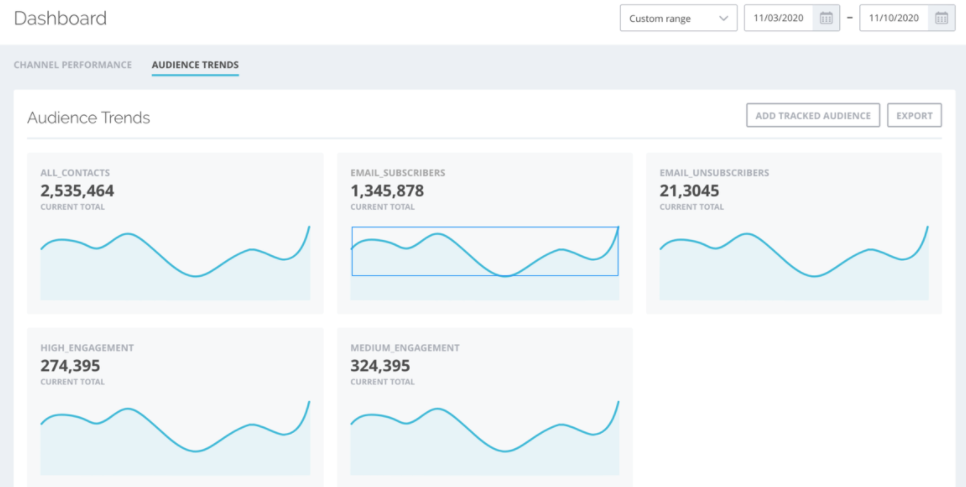The height and width of the screenshot is (487, 966).
Task: Select the EMAIL_UNSUBSCRIBERS card title
Action: [714, 173]
